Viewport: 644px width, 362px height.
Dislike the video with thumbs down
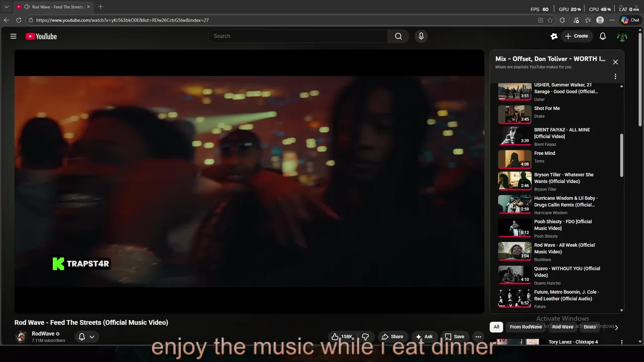pyautogui.click(x=366, y=337)
